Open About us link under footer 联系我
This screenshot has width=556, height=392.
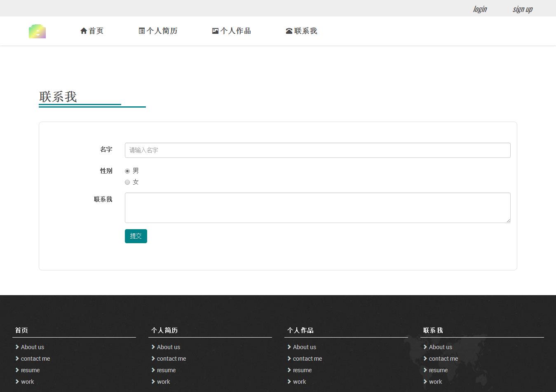tap(441, 347)
